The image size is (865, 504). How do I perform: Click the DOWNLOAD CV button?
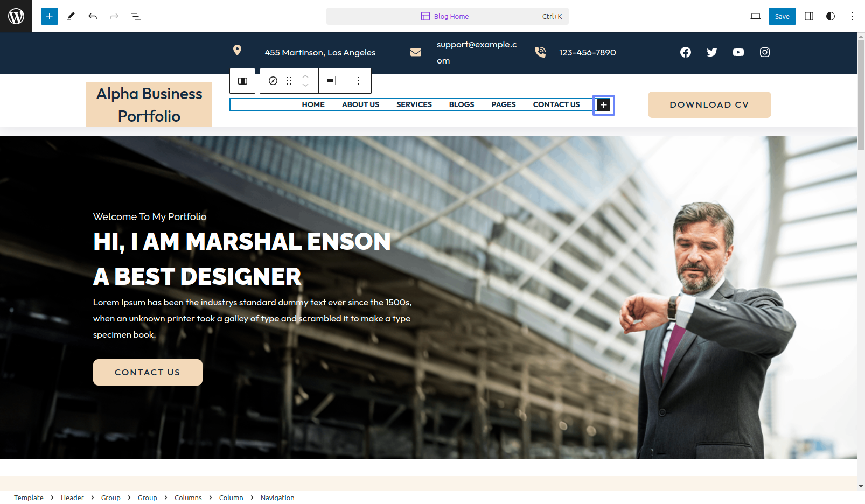[x=709, y=104]
